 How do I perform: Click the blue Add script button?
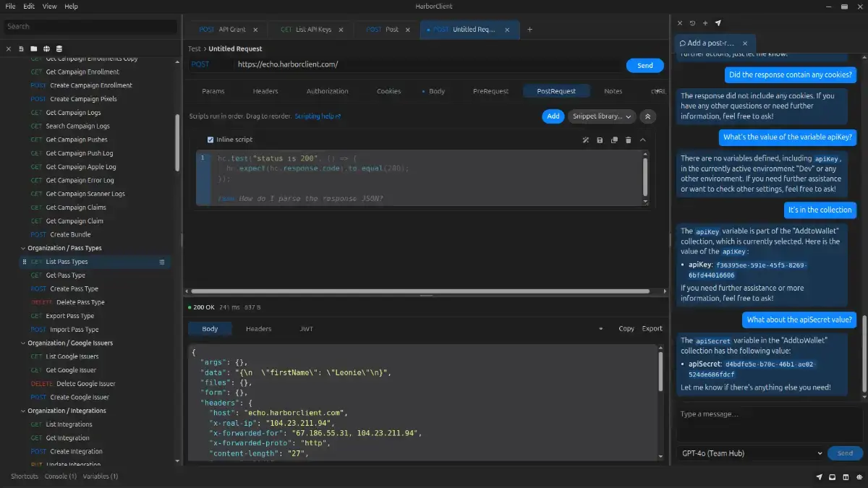(553, 116)
